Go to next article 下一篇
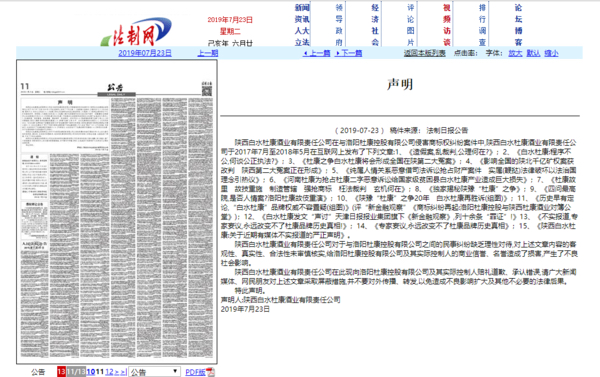The image size is (600, 377). tap(349, 53)
